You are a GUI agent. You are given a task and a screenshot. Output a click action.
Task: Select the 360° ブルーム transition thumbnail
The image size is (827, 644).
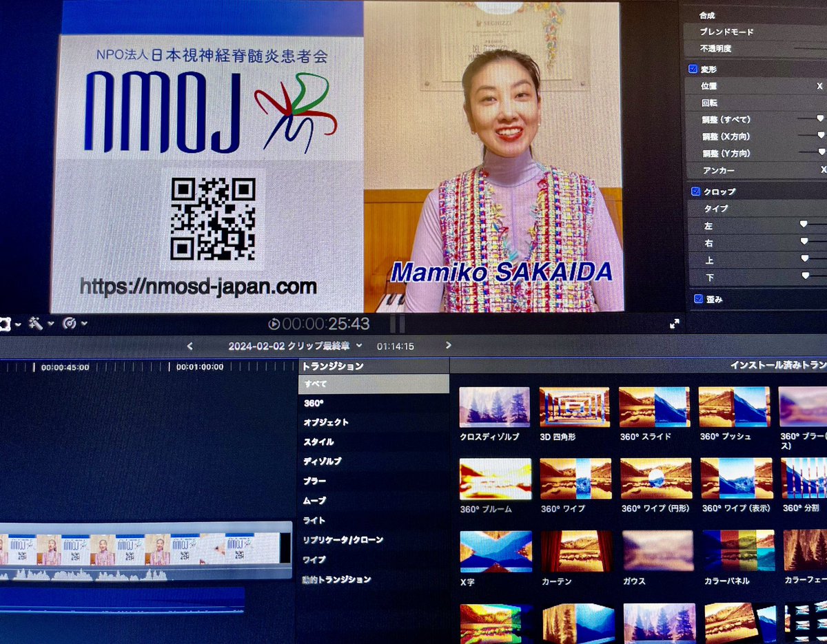tap(496, 479)
